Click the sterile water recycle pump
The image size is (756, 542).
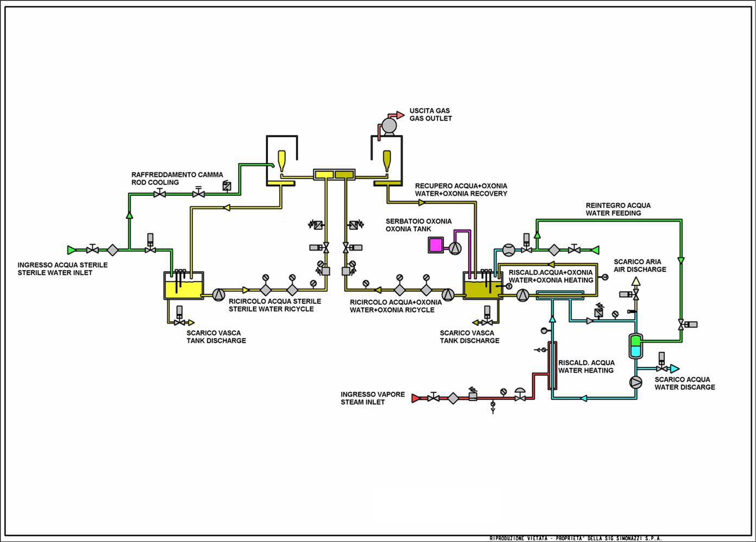coord(218,295)
